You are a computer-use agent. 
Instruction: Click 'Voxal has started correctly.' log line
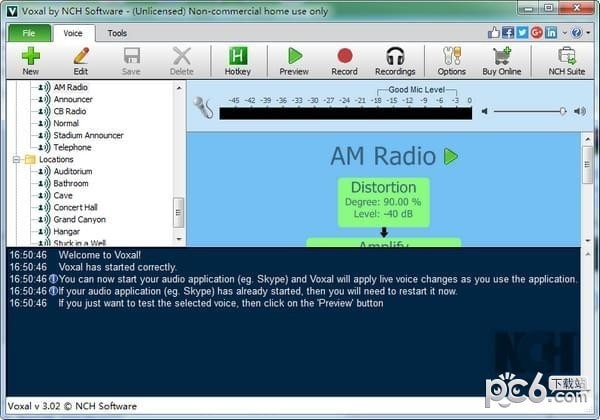point(117,267)
